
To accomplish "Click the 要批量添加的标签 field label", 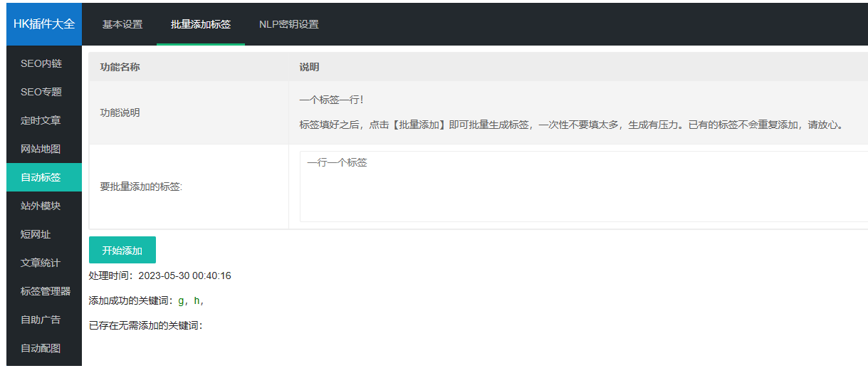I will tap(141, 187).
